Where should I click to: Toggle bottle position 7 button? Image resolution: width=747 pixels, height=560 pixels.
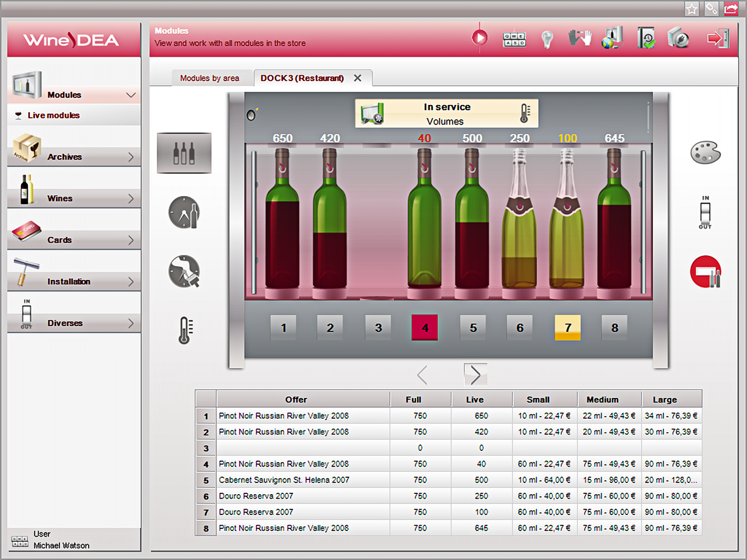(567, 328)
